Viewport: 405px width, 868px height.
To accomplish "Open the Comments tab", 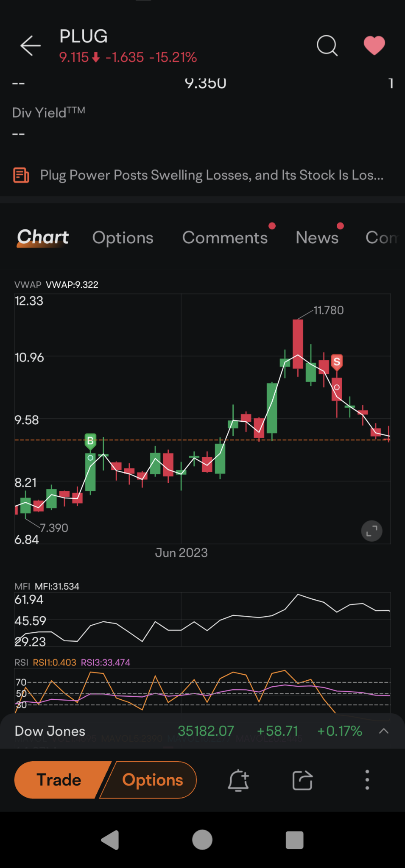I will click(x=225, y=238).
